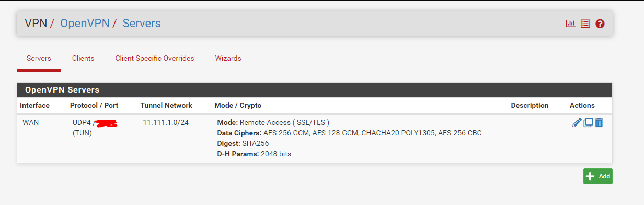Edit the WAN server with pencil icon
This screenshot has width=644, height=205.
click(x=577, y=122)
